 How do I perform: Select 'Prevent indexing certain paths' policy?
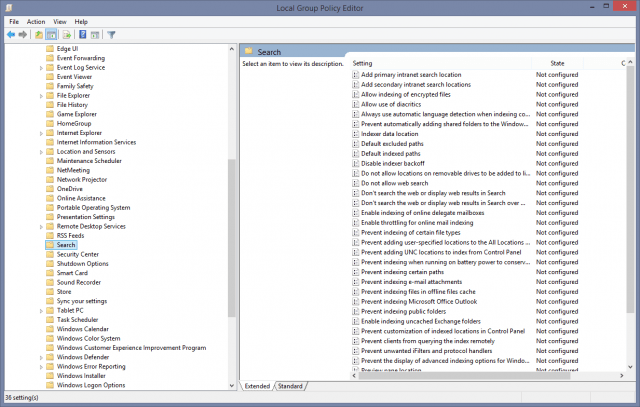[x=402, y=272]
